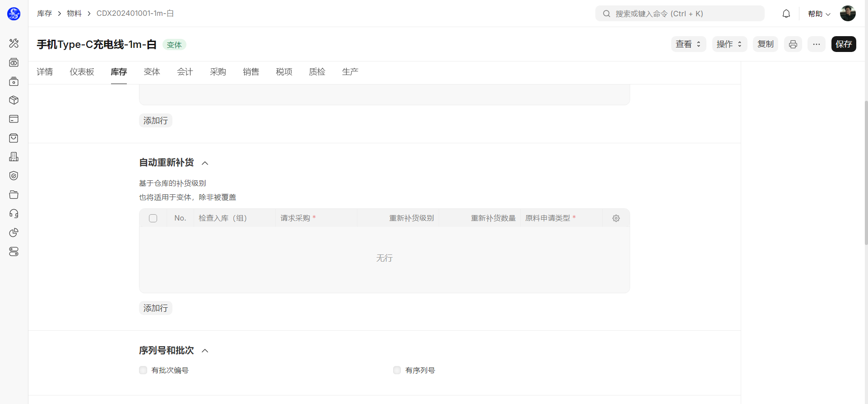Switch to the 采购 tab
The height and width of the screenshot is (404, 868).
tap(218, 72)
